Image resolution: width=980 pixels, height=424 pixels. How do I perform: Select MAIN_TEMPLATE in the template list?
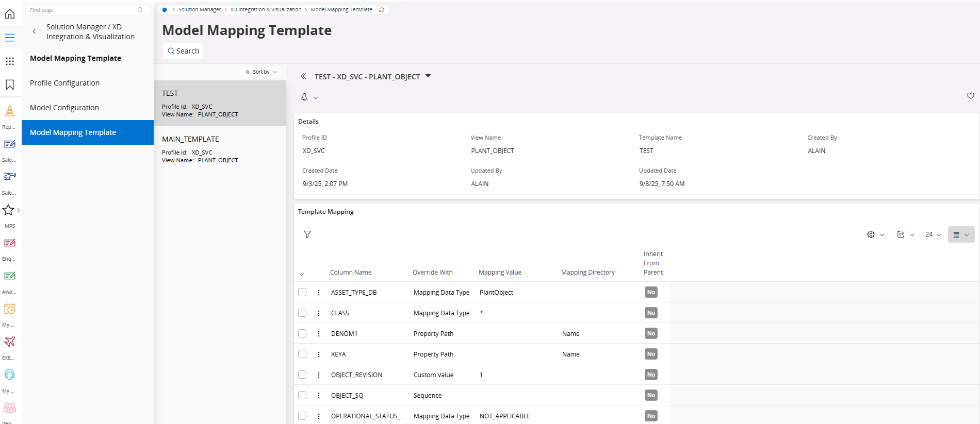tap(219, 149)
